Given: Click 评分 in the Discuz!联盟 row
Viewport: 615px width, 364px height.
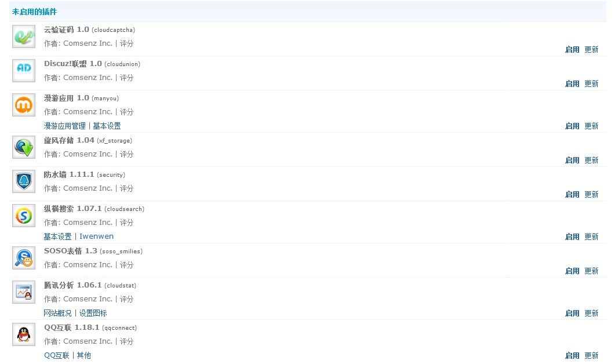Looking at the screenshot, I should (126, 78).
